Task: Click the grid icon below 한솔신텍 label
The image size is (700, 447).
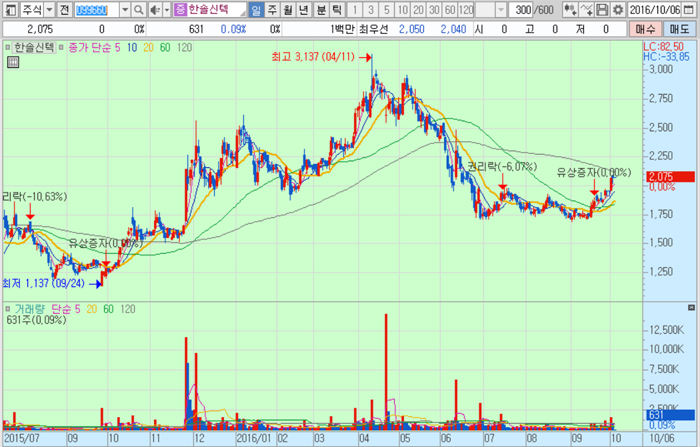Action: 12,62
